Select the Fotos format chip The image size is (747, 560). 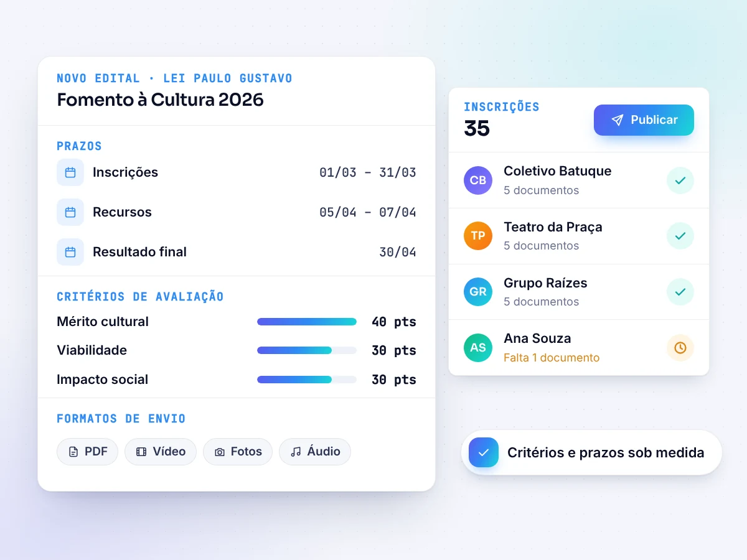[x=238, y=452]
